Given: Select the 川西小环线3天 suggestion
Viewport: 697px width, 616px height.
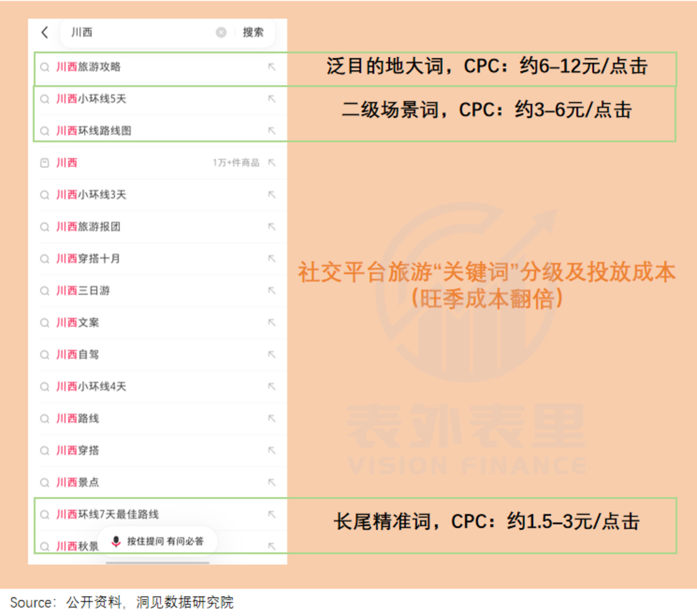Looking at the screenshot, I should pyautogui.click(x=158, y=195).
